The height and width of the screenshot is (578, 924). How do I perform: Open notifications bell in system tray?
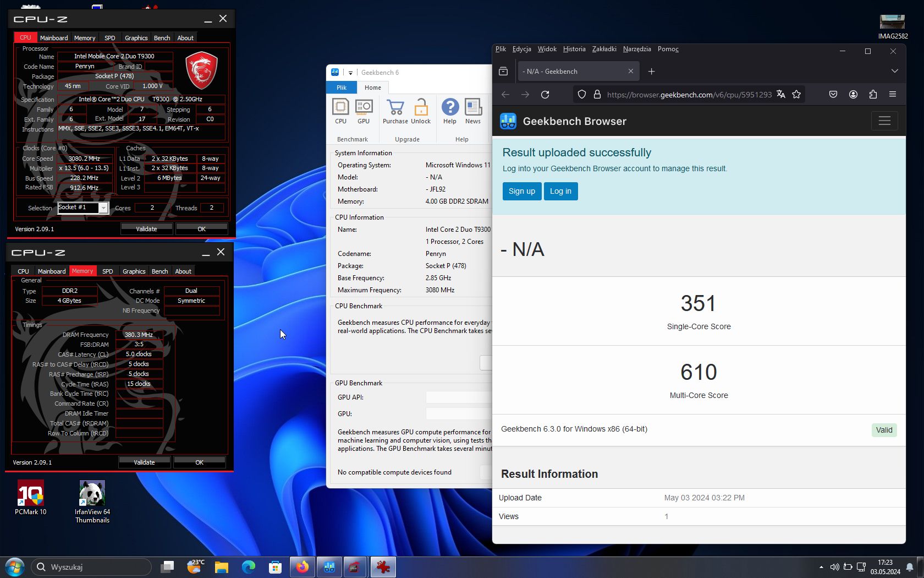point(910,567)
